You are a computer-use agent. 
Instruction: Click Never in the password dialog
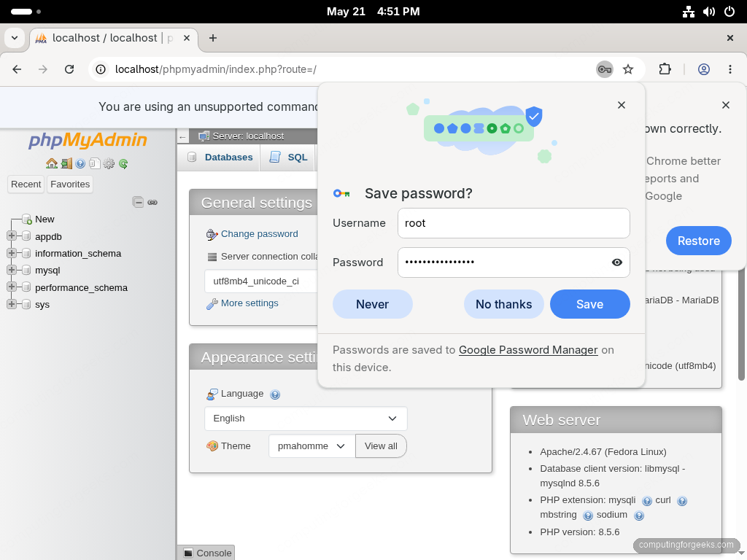click(373, 304)
